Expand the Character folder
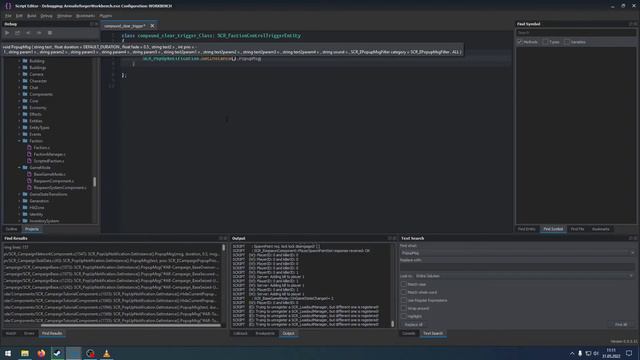The image size is (640, 360). tap(19, 81)
